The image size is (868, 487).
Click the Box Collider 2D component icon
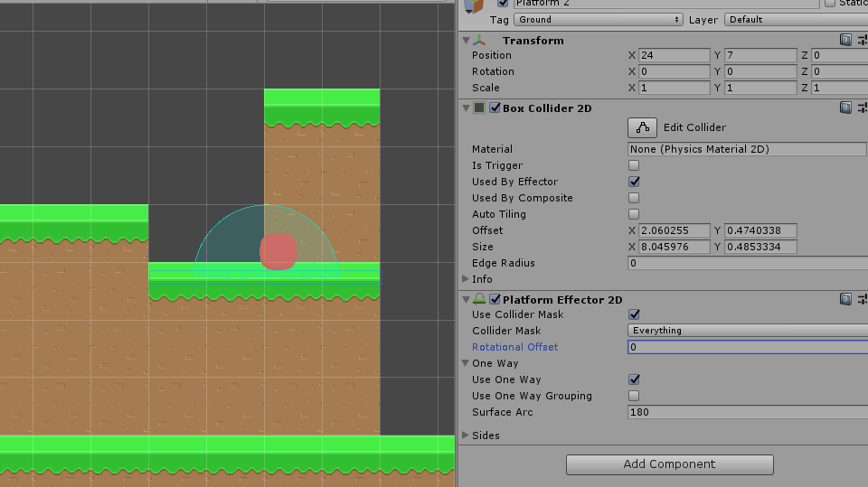(x=479, y=108)
